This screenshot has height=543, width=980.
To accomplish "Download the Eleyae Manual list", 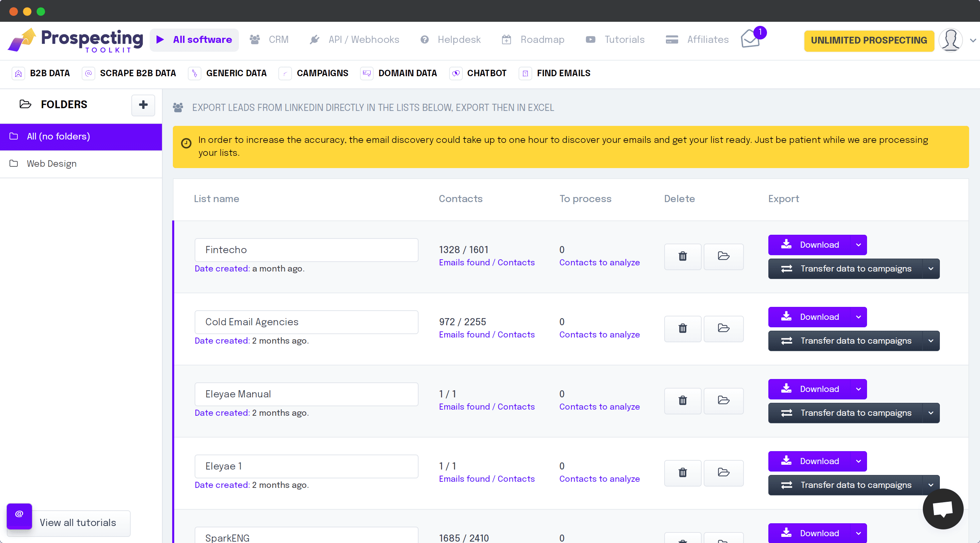I will 810,389.
